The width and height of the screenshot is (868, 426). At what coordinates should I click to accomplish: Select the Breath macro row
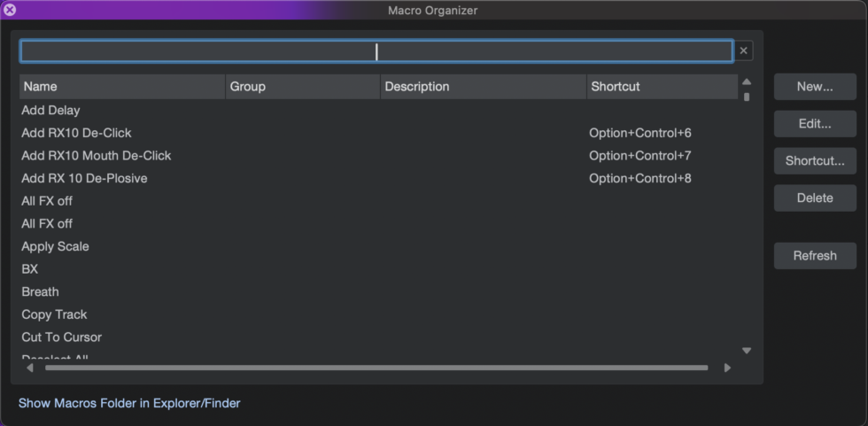(x=379, y=291)
